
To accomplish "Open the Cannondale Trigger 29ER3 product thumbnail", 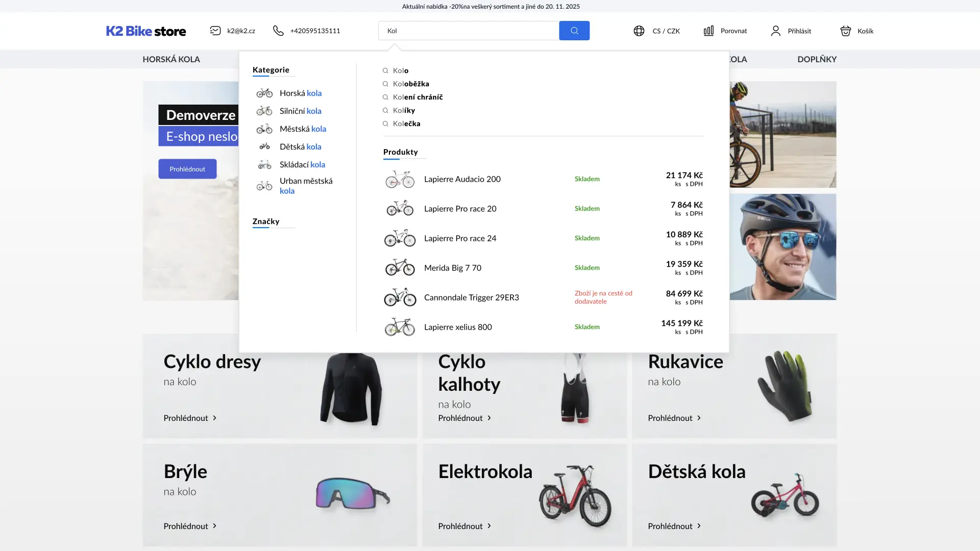I will [400, 297].
